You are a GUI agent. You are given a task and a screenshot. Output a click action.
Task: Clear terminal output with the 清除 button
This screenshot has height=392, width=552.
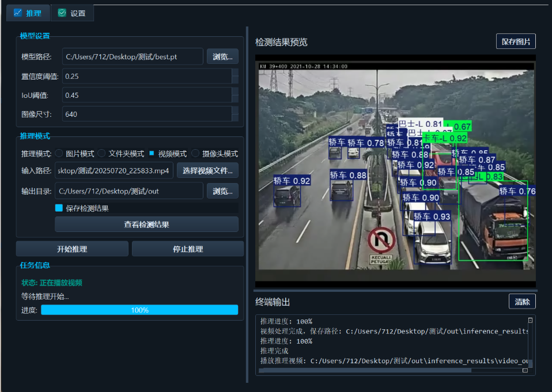(x=521, y=301)
